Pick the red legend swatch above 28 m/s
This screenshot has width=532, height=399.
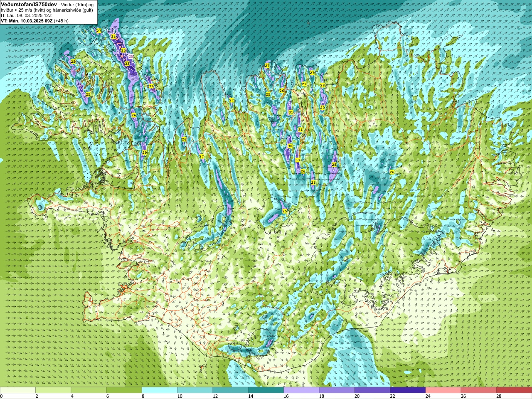pos(514,390)
